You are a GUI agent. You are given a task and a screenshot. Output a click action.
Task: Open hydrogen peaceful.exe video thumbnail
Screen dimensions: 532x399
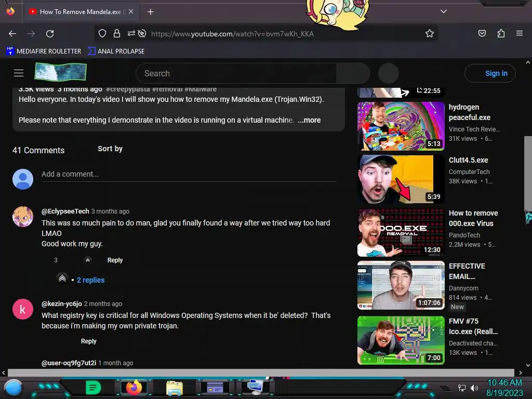click(x=401, y=126)
